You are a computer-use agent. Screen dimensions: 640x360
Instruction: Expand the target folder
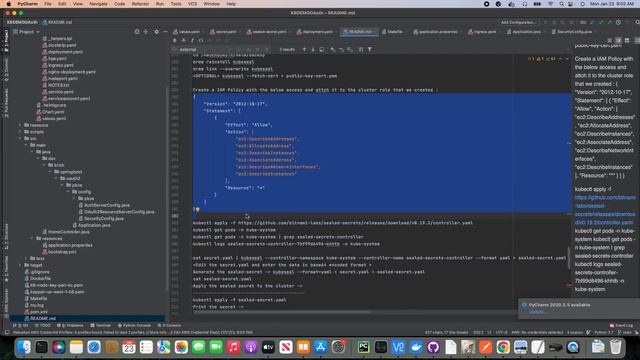[20, 265]
